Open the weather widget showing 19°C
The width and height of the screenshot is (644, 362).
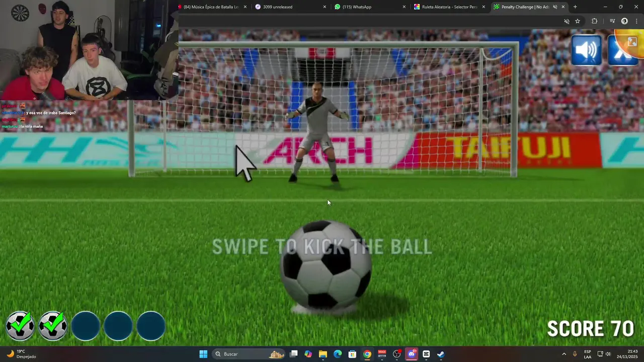pos(21,354)
